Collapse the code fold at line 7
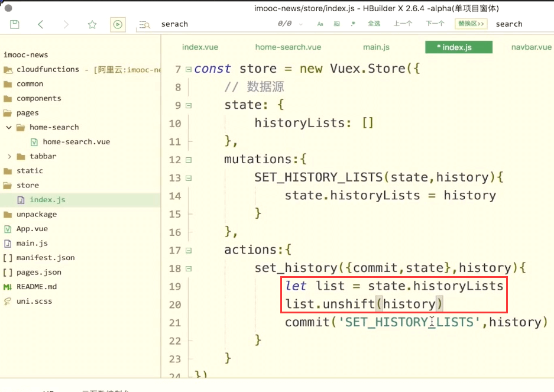 pyautogui.click(x=189, y=69)
